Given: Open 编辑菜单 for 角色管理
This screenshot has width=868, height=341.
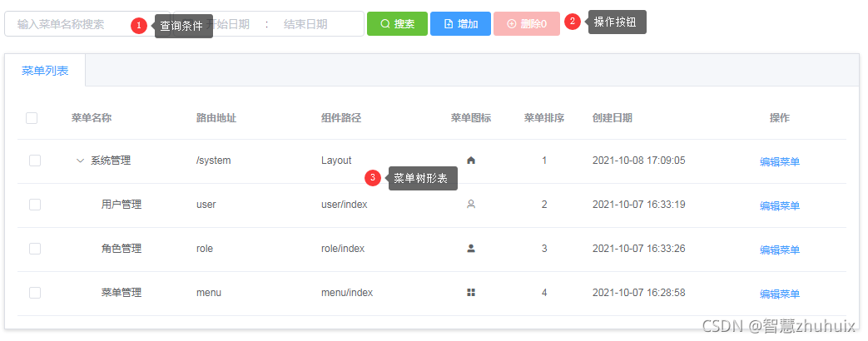Looking at the screenshot, I should coord(780,250).
